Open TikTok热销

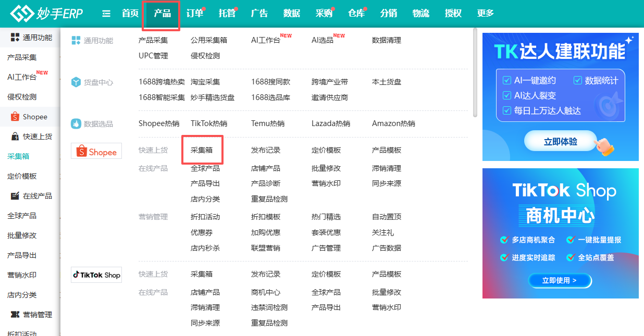pos(209,123)
